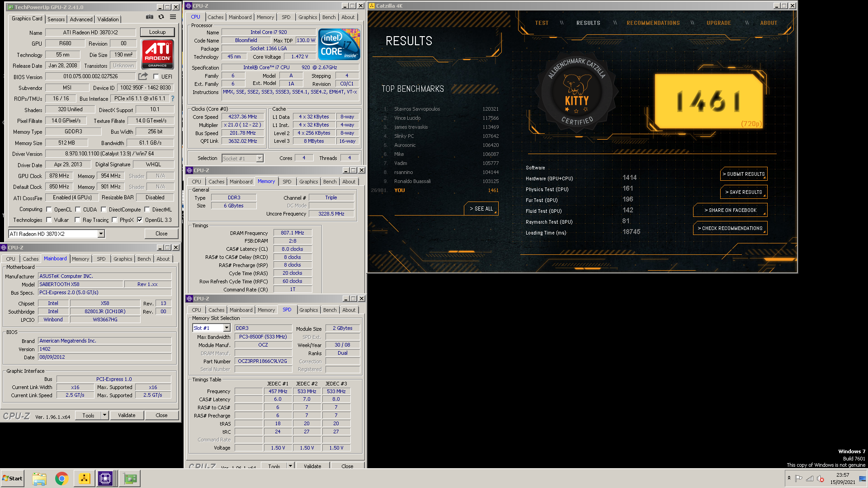Click the Catzilla title bar icon
The width and height of the screenshot is (868, 488).
pyautogui.click(x=372, y=6)
